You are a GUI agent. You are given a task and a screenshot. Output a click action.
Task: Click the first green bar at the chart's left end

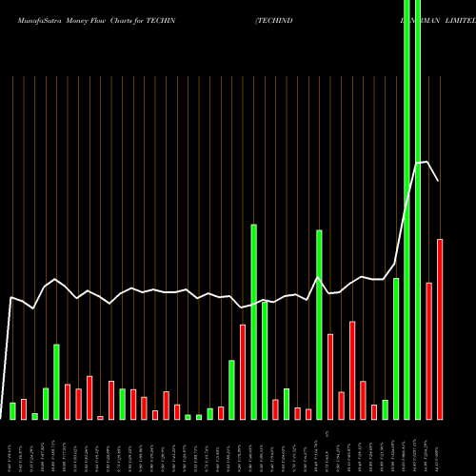tap(12, 411)
